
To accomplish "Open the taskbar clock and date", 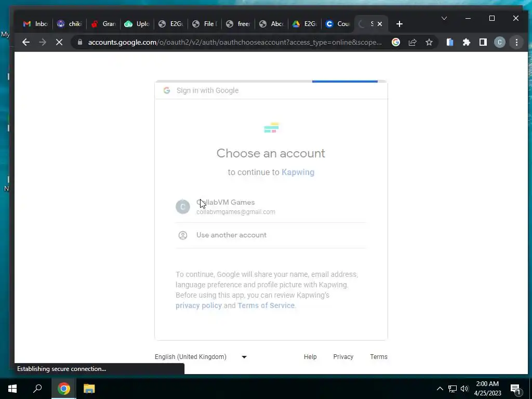I will (x=487, y=389).
